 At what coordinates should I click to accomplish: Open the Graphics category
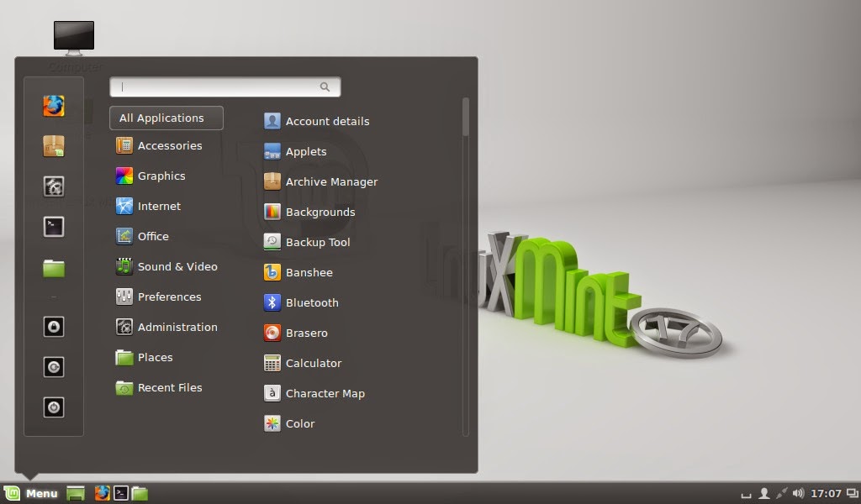[x=151, y=176]
